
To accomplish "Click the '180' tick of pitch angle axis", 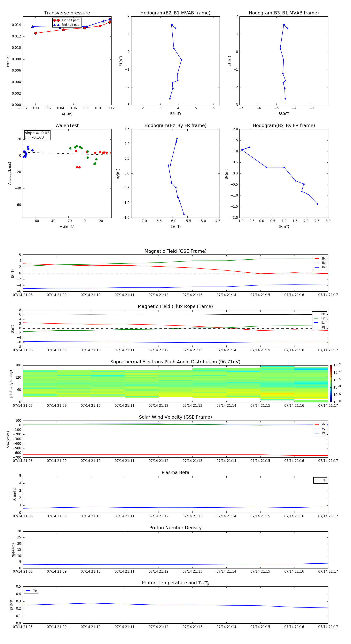I will pos(18,365).
